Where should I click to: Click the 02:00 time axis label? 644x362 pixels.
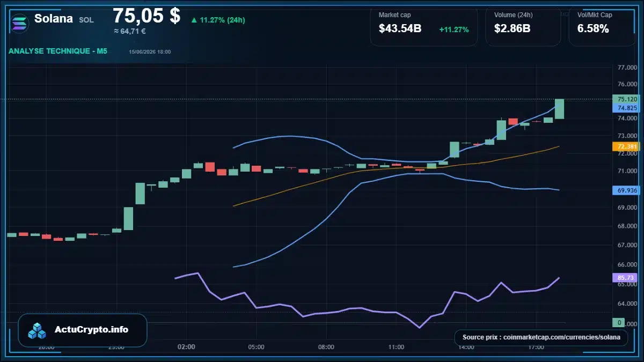tap(186, 348)
